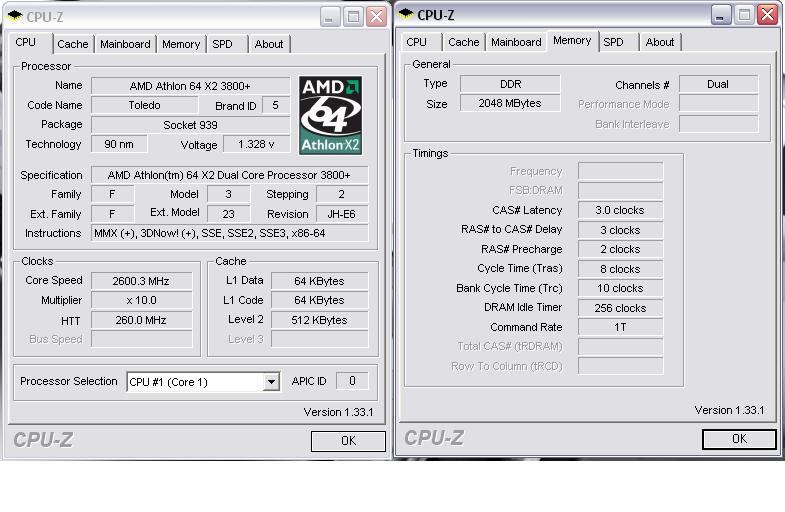Image resolution: width=785 pixels, height=512 pixels.
Task: Click the CPU-Z app icon in the right window title bar
Action: click(x=406, y=15)
